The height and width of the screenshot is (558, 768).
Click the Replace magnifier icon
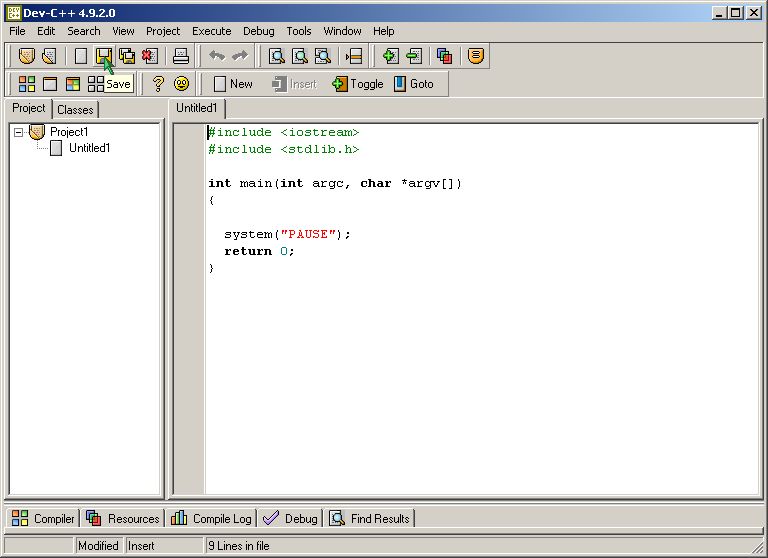pos(300,56)
